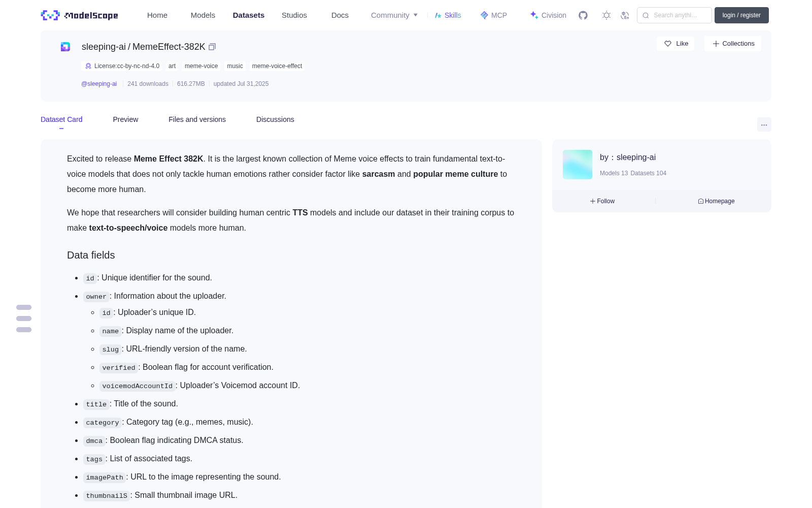Click 'Models 13' in author card

click(614, 173)
